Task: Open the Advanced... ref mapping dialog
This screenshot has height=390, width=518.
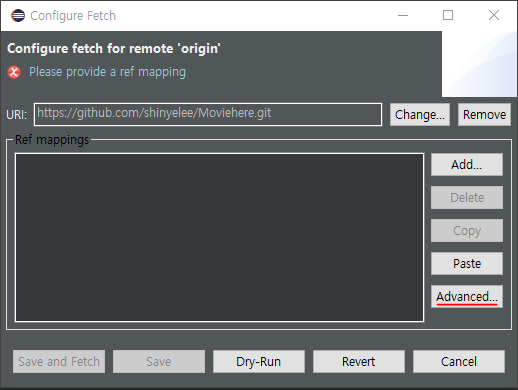Action: 467,296
